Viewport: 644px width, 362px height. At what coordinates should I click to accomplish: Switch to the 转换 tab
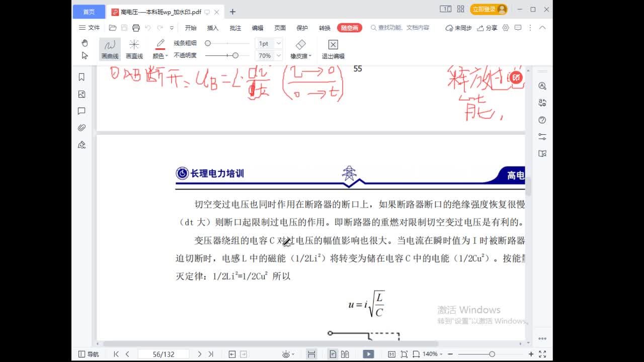tap(325, 28)
